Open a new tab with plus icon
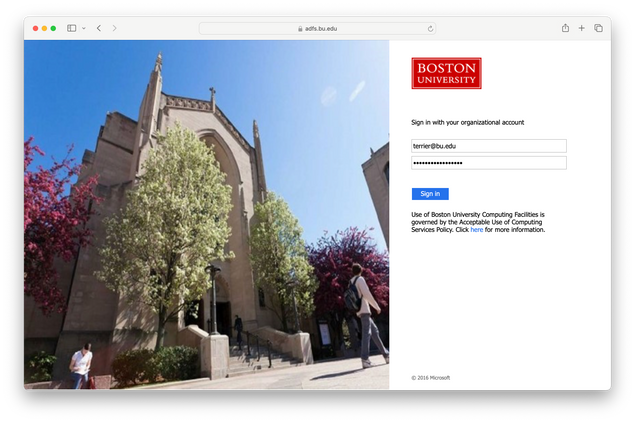 click(581, 28)
